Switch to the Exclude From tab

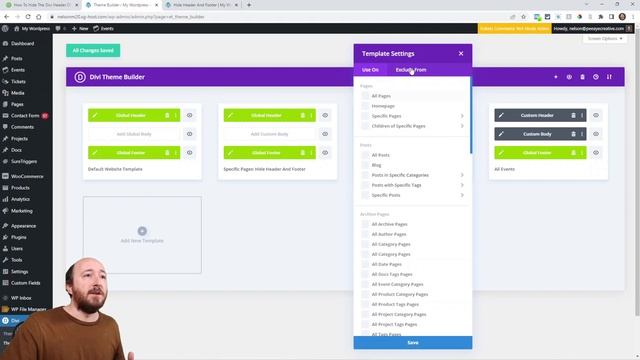pos(411,70)
